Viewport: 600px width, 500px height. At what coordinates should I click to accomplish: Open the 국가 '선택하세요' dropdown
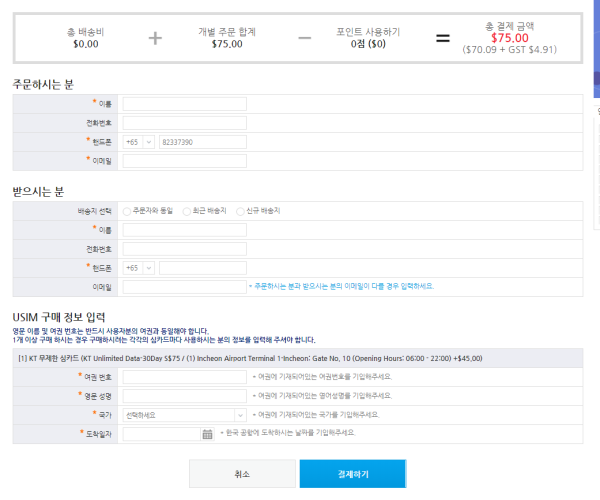pyautogui.click(x=184, y=415)
